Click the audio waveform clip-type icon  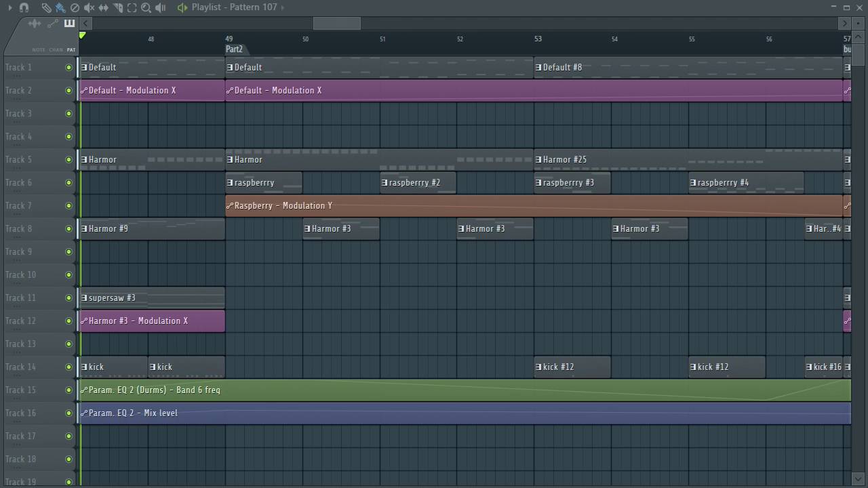[35, 24]
